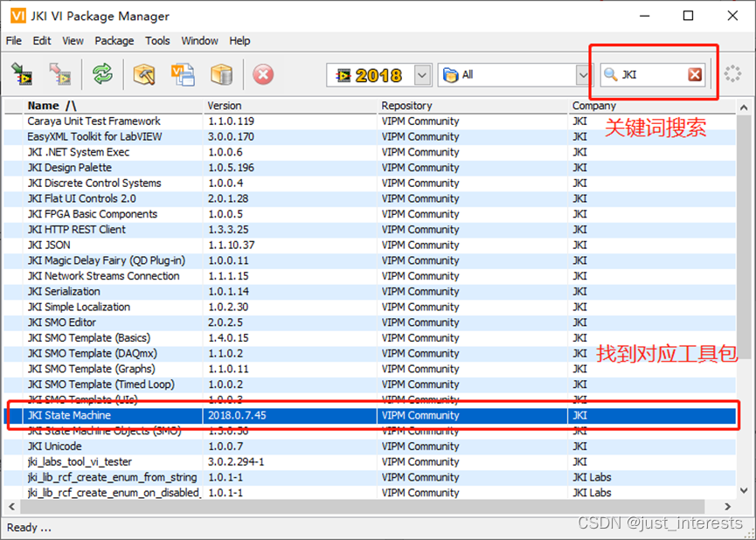Sort by the Company column header

[x=652, y=106]
